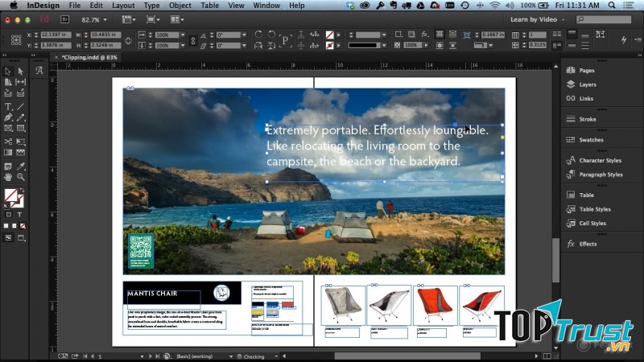644x362 pixels.
Task: Open the View Options dropdown
Action: tap(129, 19)
